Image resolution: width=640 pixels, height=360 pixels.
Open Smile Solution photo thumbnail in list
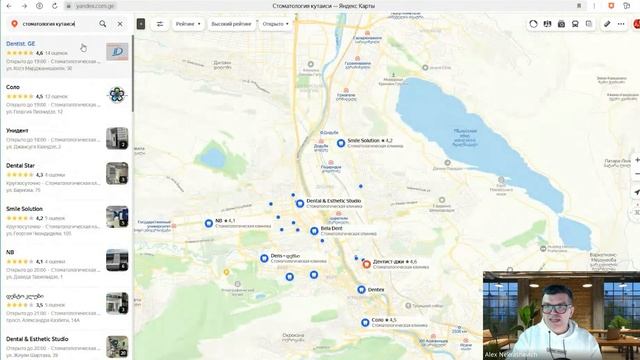pos(117,216)
